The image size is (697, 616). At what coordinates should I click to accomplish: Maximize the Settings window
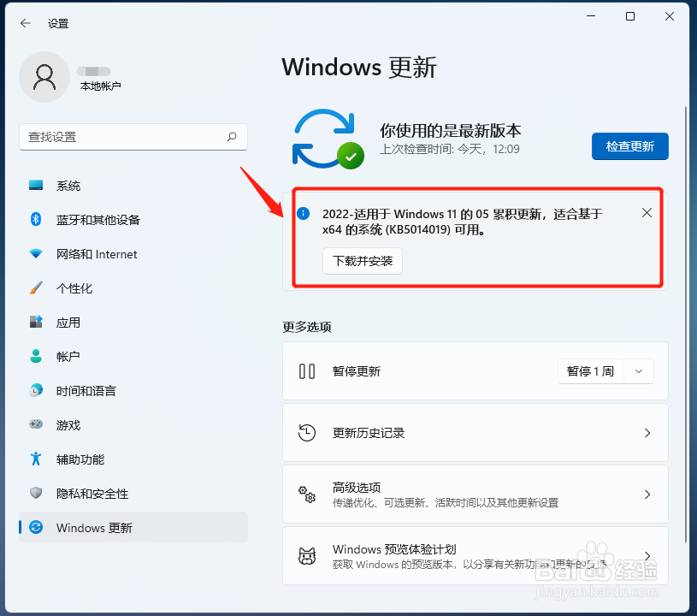630,16
